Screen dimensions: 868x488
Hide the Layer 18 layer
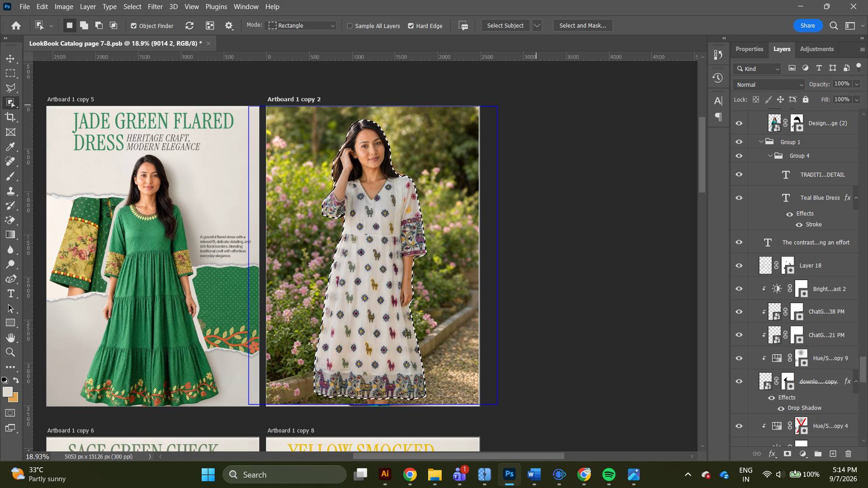(x=739, y=266)
